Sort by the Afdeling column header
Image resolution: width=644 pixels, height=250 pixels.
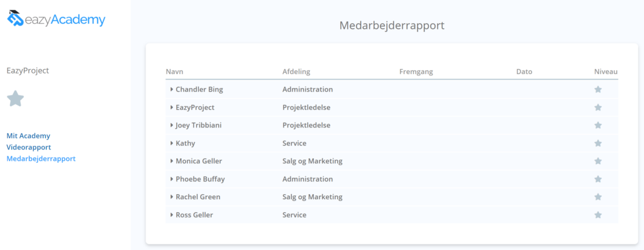point(296,72)
